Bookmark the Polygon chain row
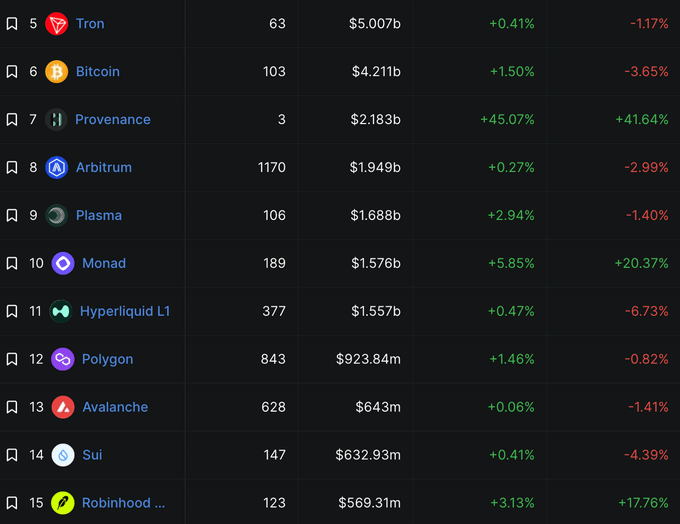Screen dimensions: 680x524 (12, 359)
